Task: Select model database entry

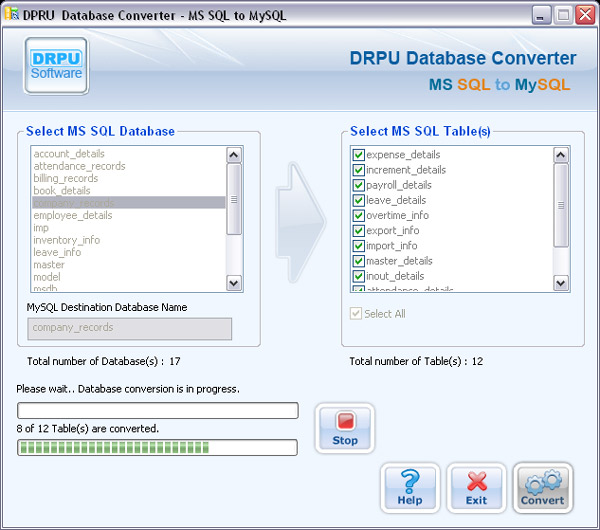Action: (129, 276)
